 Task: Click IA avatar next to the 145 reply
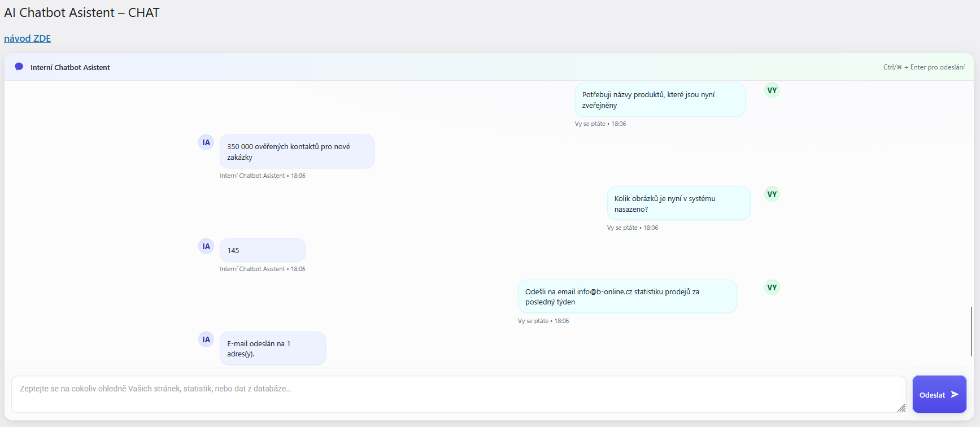pyautogui.click(x=206, y=246)
